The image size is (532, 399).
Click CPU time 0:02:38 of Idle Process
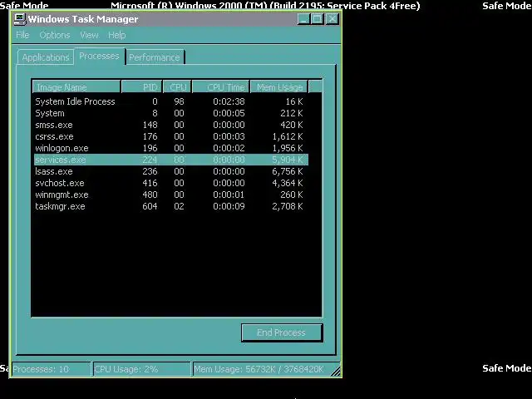click(229, 101)
